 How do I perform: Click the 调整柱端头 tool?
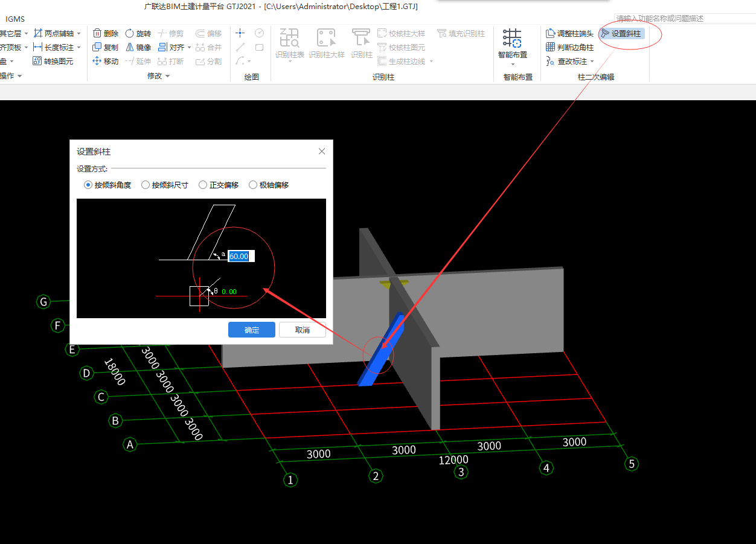pyautogui.click(x=569, y=33)
